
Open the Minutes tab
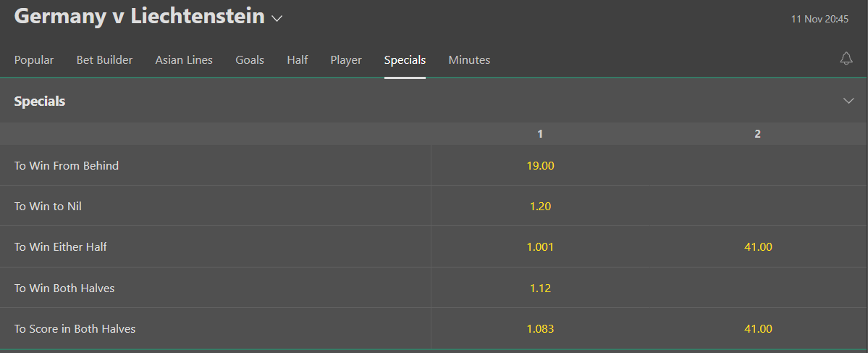(x=469, y=60)
